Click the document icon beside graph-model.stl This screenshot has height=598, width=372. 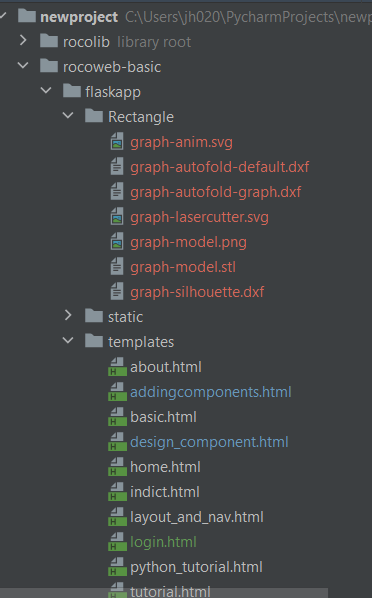click(x=117, y=267)
